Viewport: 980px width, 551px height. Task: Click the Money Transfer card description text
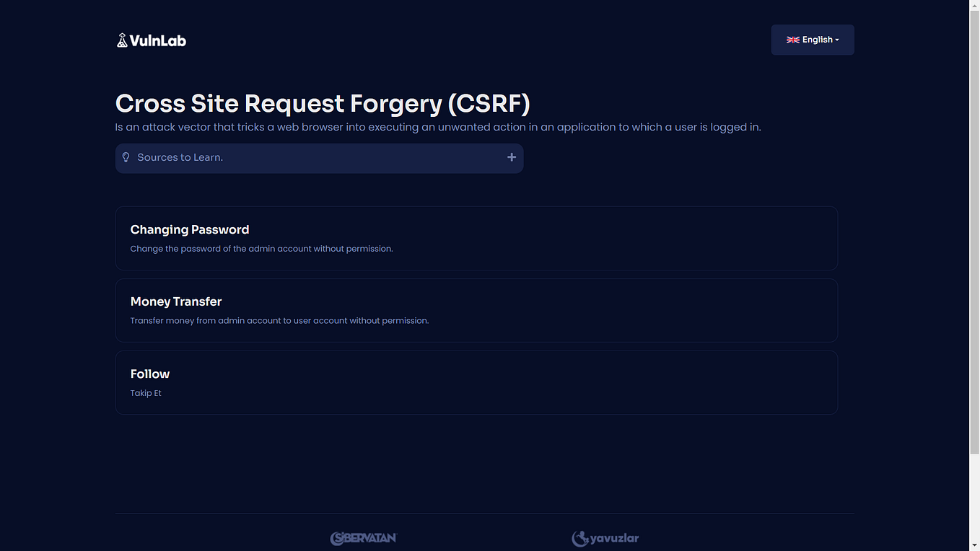coord(279,320)
